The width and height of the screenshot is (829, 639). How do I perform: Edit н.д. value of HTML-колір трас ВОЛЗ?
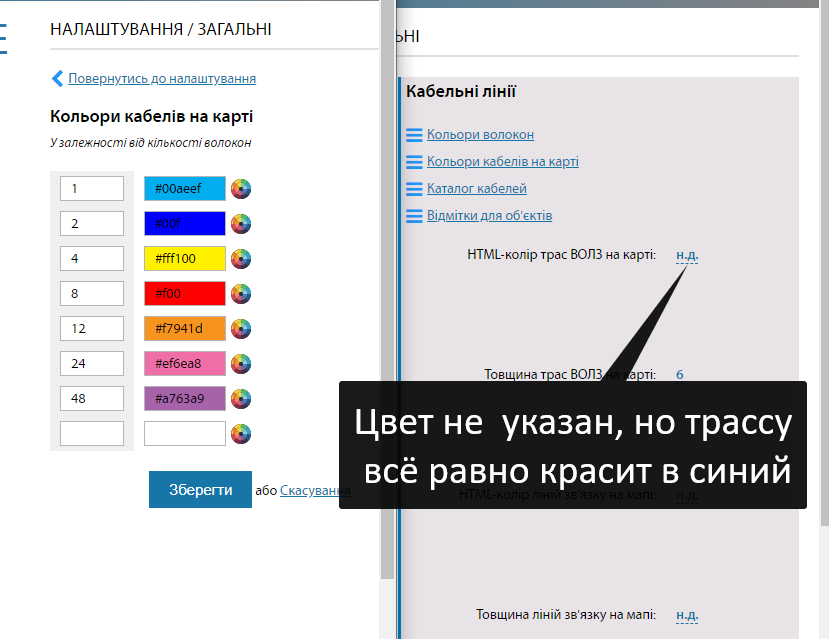[x=687, y=255]
